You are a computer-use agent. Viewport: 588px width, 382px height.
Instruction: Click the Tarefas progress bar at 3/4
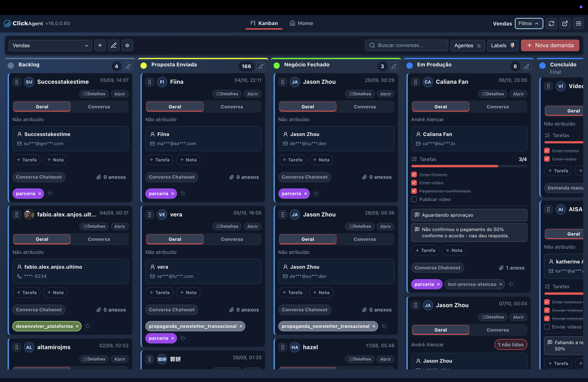click(x=469, y=166)
